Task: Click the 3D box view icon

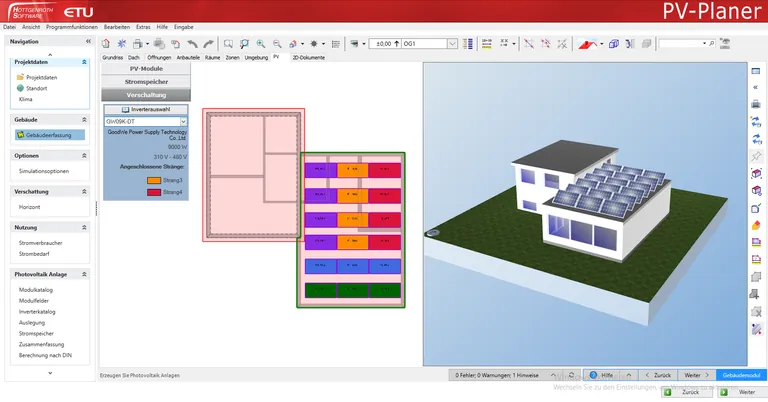Action: (614, 44)
